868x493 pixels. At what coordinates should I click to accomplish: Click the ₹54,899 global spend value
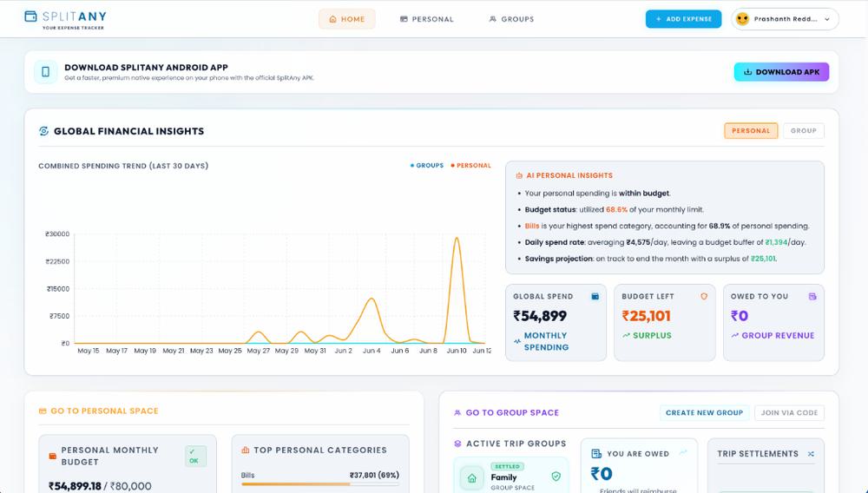[x=540, y=316]
